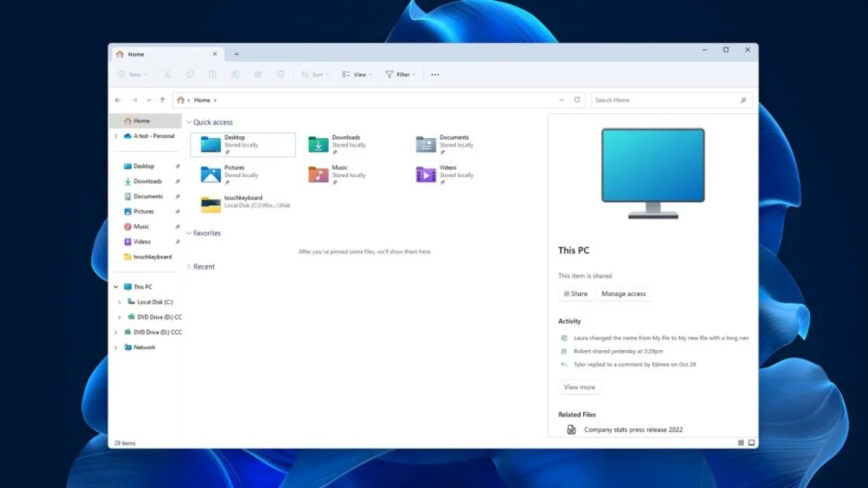Viewport: 868px width, 488px height.
Task: Switch to large thumbnails view in status bar
Action: 751,443
